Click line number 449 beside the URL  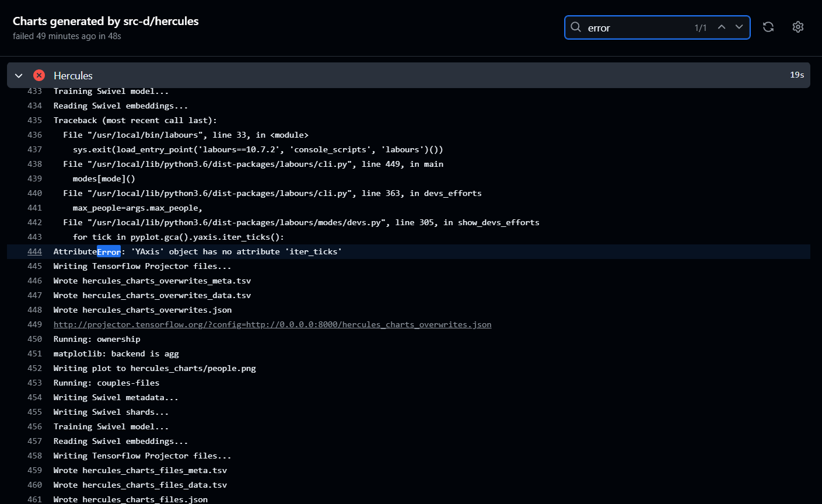(34, 324)
